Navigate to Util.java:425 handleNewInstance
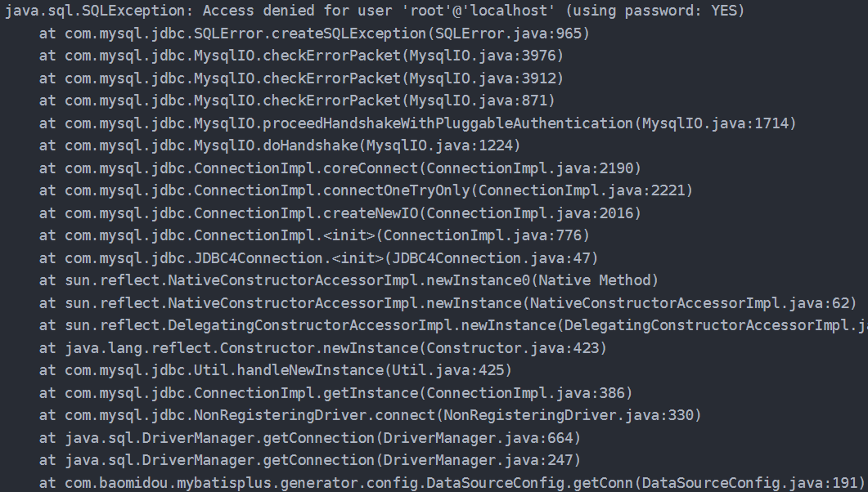This screenshot has height=492, width=868. coord(447,370)
